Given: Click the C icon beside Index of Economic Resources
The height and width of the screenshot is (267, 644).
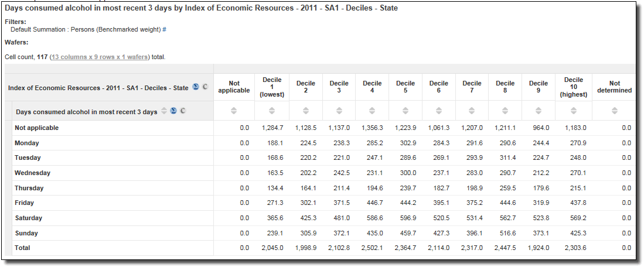Looking at the screenshot, I should pos(205,87).
